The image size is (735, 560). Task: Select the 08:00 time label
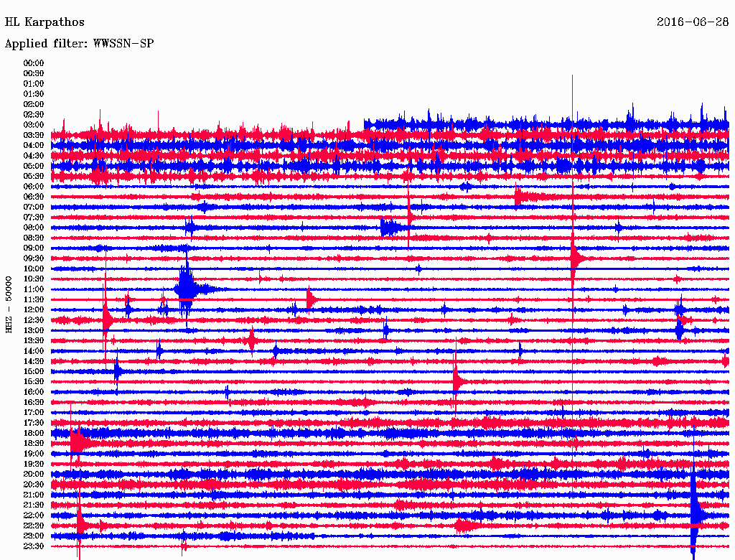click(x=33, y=228)
